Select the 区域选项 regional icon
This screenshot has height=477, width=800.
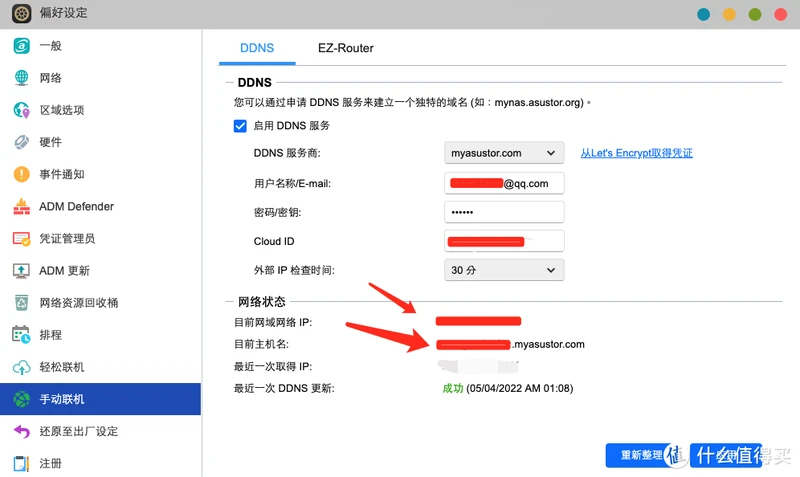(21, 110)
